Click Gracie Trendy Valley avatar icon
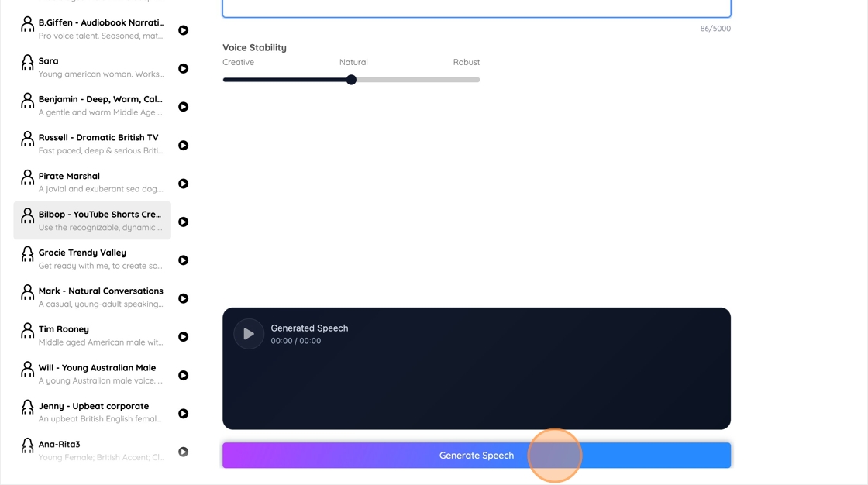Viewport: 868px width, 485px height. click(27, 253)
